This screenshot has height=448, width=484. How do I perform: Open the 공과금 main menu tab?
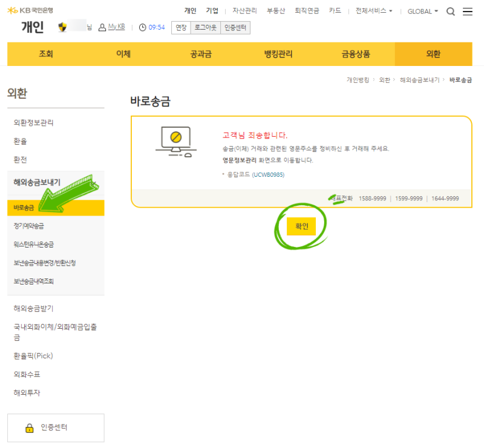tap(201, 54)
